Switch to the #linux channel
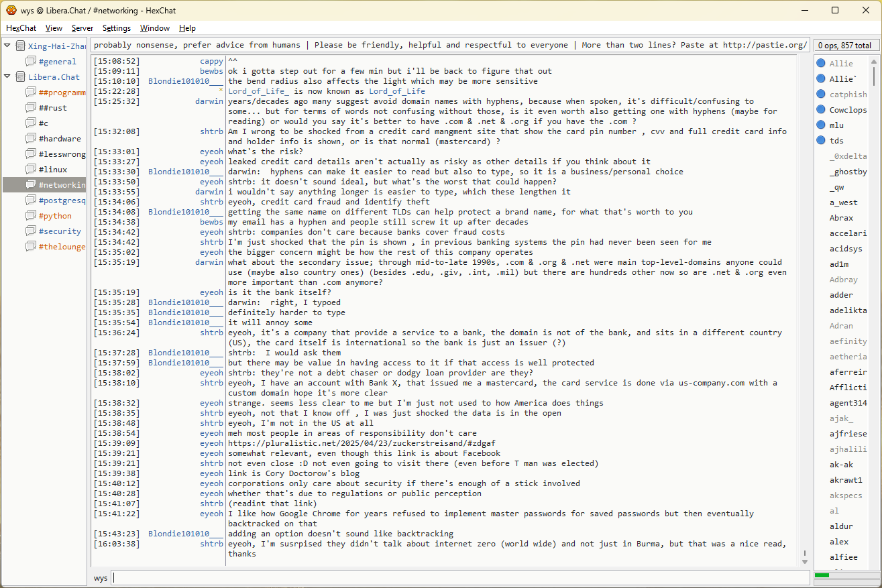This screenshot has width=882, height=588. [52, 170]
